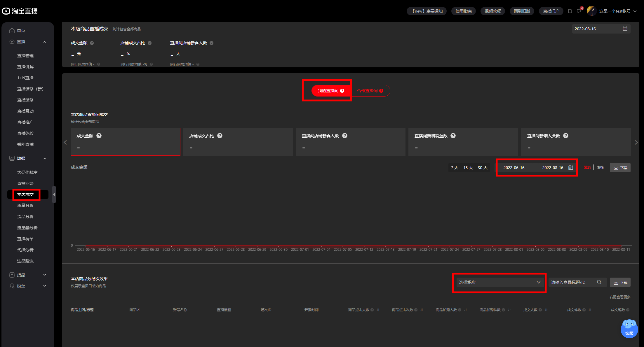Go to 直播管理 sidebar item
644x347 pixels.
tap(25, 56)
